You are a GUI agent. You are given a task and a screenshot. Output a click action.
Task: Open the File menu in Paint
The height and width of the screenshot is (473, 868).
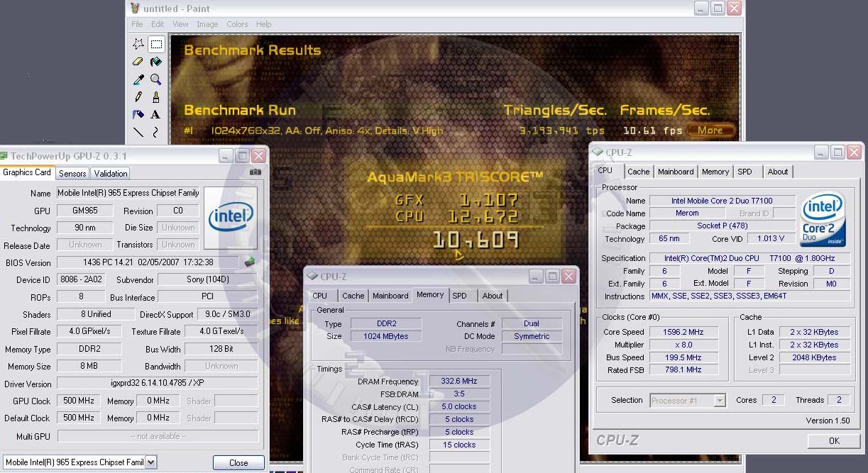tap(137, 24)
